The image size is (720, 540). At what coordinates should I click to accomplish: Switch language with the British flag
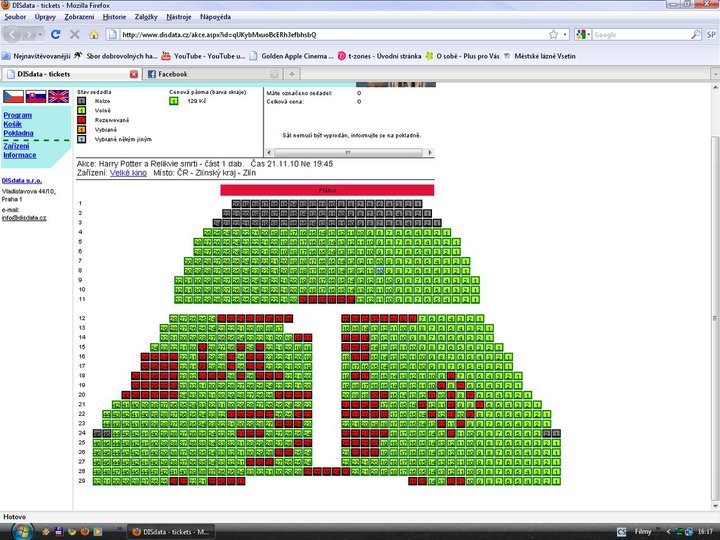[58, 96]
